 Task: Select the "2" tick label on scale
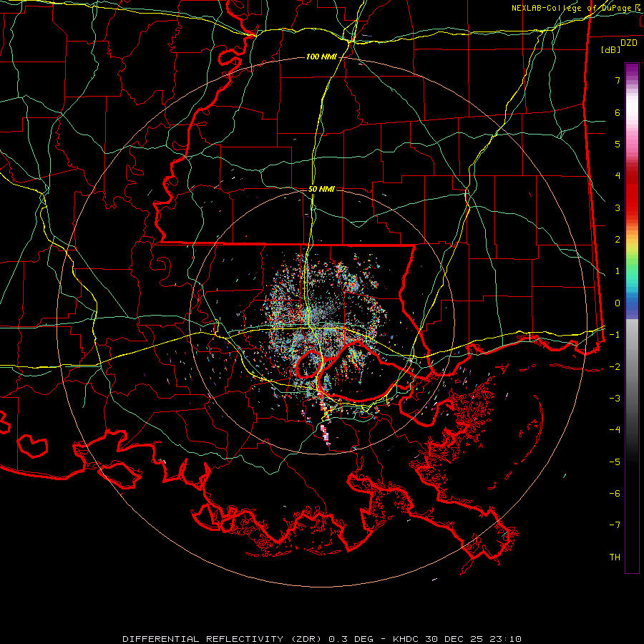point(618,240)
